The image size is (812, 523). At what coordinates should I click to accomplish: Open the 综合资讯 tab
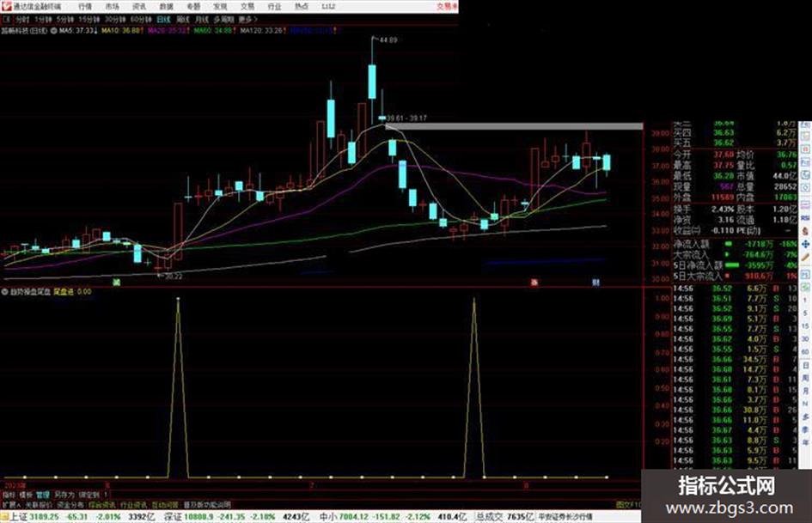(x=102, y=505)
